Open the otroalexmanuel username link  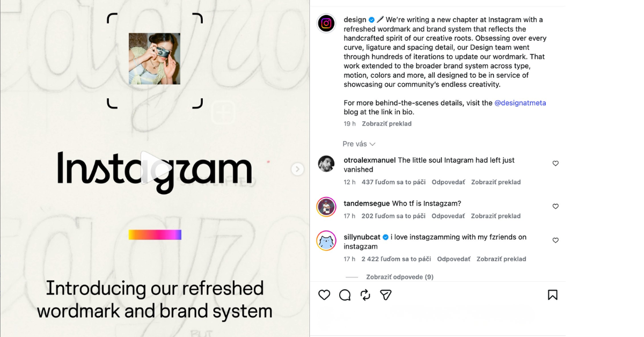(x=370, y=160)
